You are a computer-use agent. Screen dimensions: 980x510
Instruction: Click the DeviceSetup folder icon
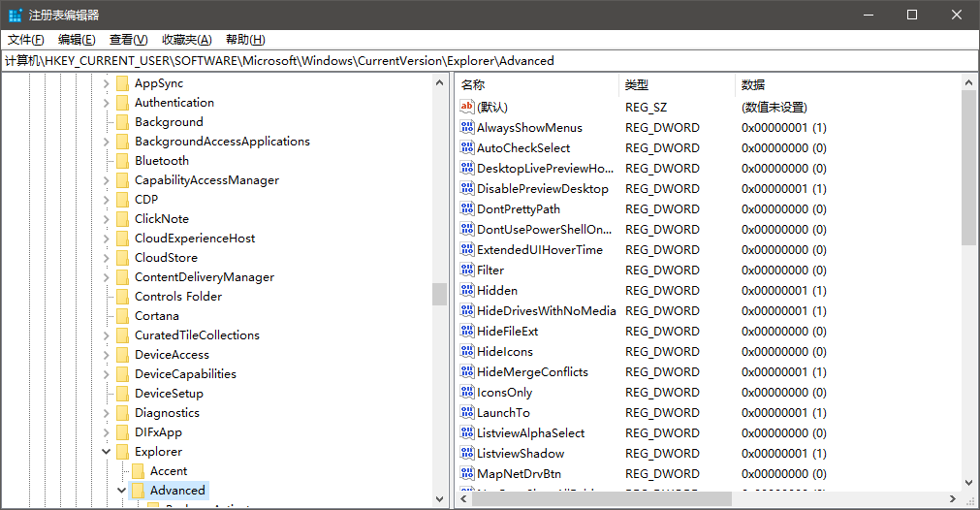[122, 393]
